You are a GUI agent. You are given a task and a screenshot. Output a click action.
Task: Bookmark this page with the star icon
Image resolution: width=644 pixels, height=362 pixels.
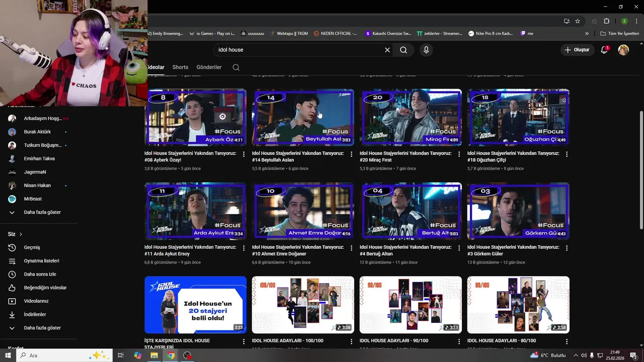[578, 21]
